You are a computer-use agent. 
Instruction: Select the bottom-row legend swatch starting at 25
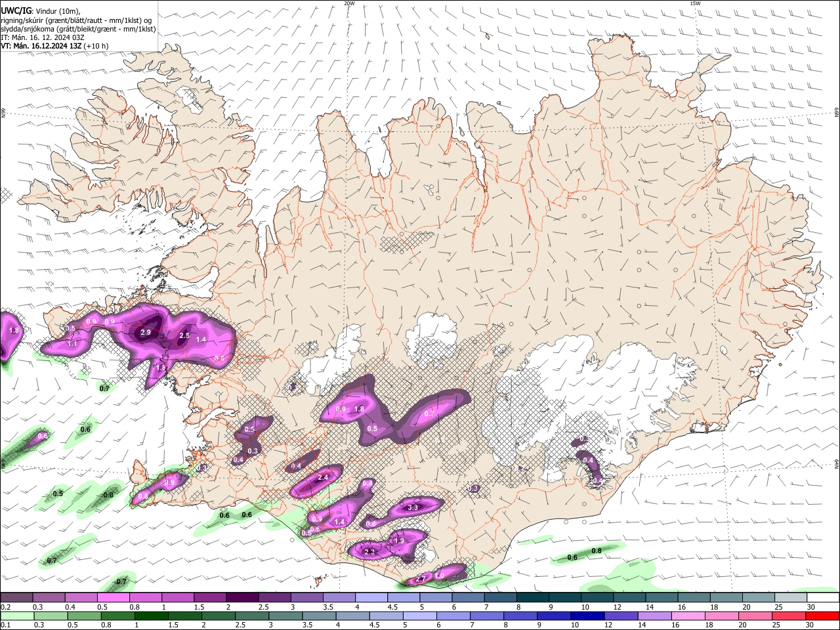click(x=787, y=616)
